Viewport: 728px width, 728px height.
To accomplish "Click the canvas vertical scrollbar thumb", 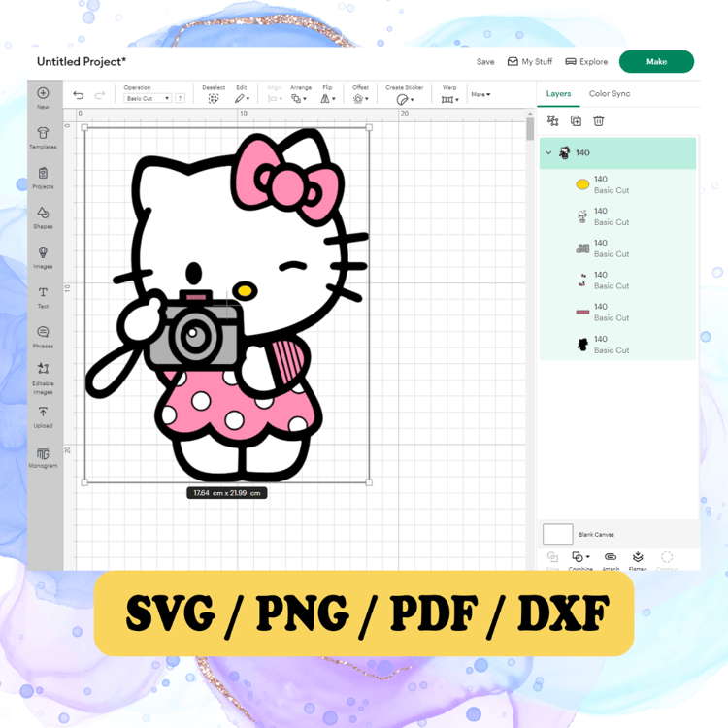I will (x=530, y=128).
